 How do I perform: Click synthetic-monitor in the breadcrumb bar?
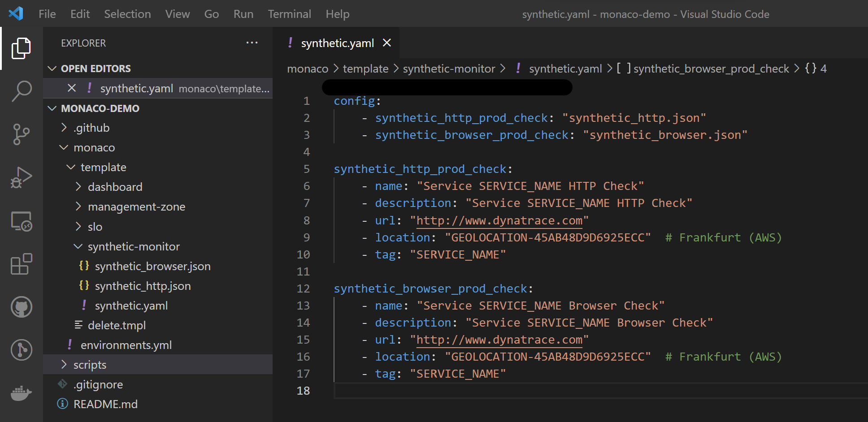[x=449, y=68]
